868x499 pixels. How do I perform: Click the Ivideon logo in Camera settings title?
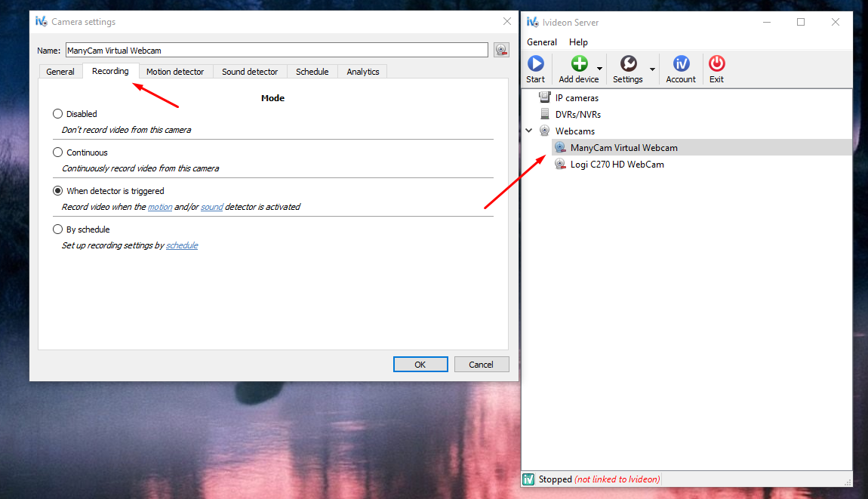click(41, 22)
